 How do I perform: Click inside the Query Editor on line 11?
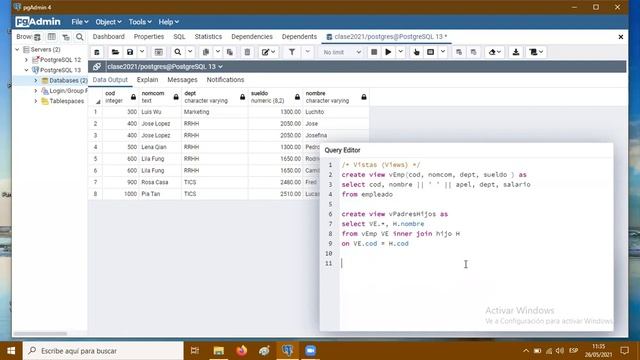click(x=476, y=263)
